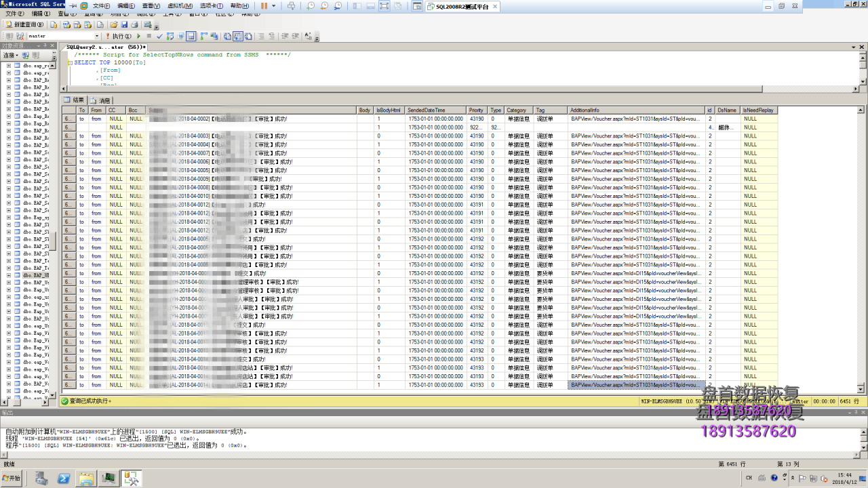Click the Decrease Indent icon
The width and height of the screenshot is (868, 488).
click(285, 36)
